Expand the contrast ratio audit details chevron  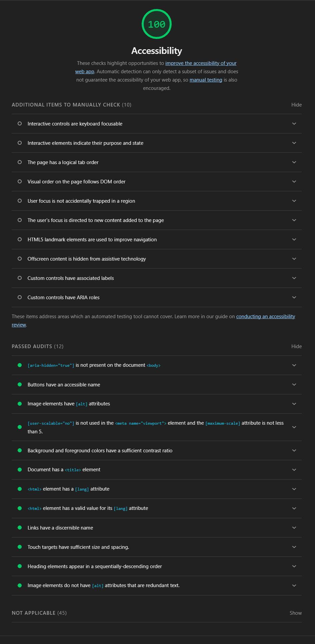point(294,451)
